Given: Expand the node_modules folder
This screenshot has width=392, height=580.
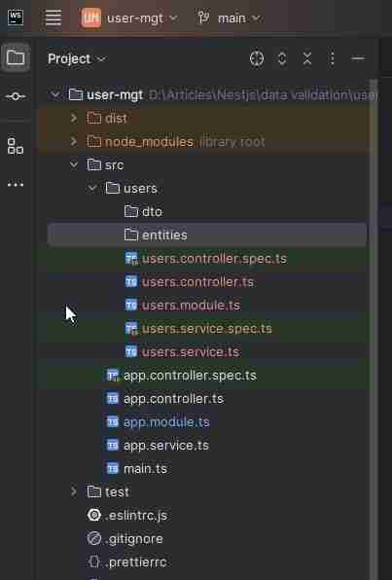Looking at the screenshot, I should (x=74, y=142).
